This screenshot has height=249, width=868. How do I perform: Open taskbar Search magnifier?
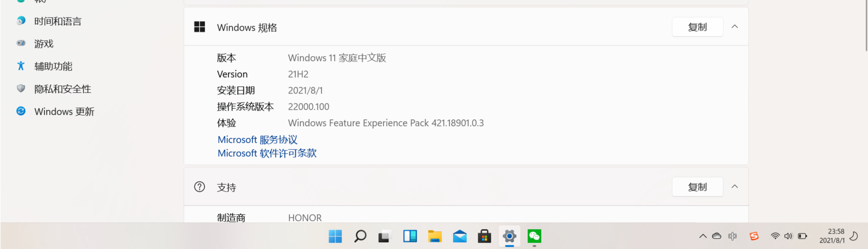point(360,236)
